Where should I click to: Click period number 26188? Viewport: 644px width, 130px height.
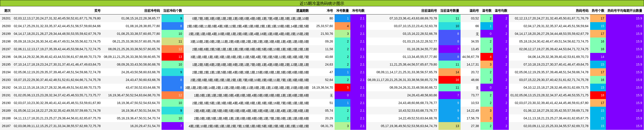(6, 118)
